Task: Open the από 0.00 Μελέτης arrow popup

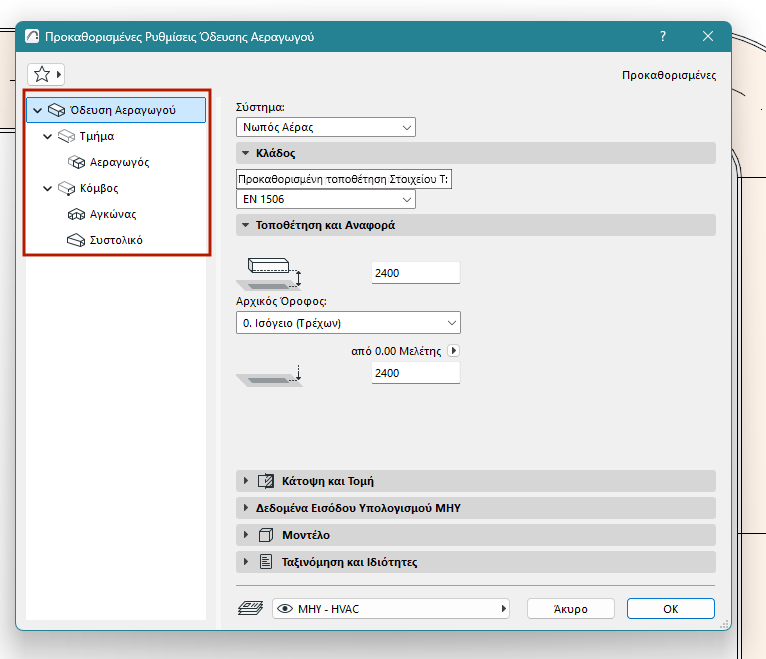Action: [x=454, y=351]
